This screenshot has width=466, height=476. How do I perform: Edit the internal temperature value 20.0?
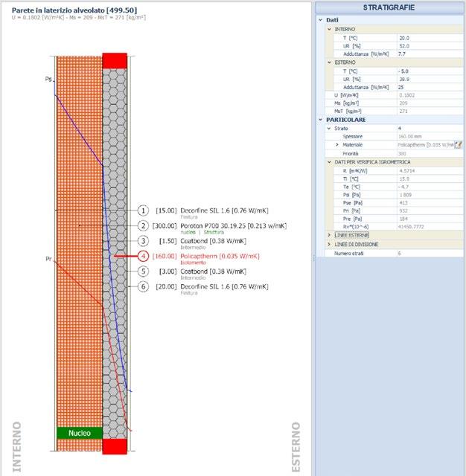click(x=430, y=38)
